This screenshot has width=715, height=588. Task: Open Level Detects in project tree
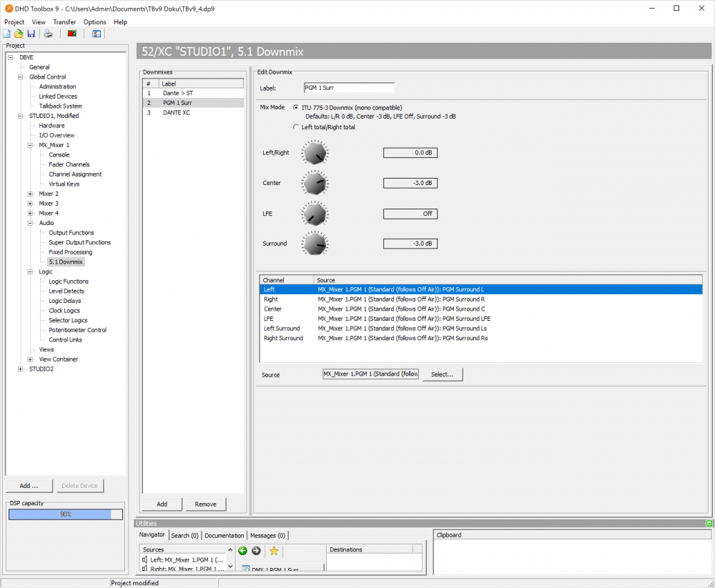coord(66,291)
